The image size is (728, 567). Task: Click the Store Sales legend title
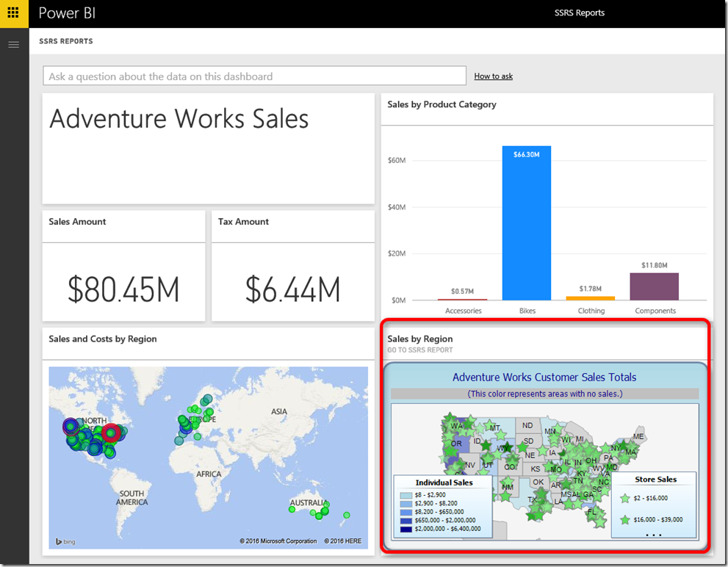click(x=655, y=480)
